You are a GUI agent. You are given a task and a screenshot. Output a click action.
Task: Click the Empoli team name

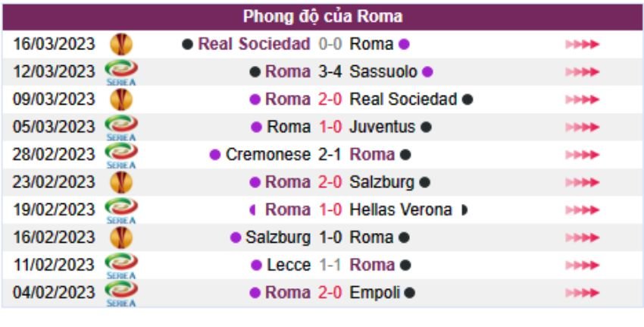click(374, 292)
